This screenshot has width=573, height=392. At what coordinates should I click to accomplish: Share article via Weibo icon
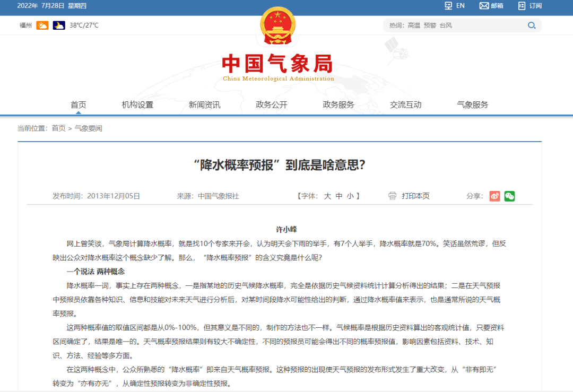[494, 196]
